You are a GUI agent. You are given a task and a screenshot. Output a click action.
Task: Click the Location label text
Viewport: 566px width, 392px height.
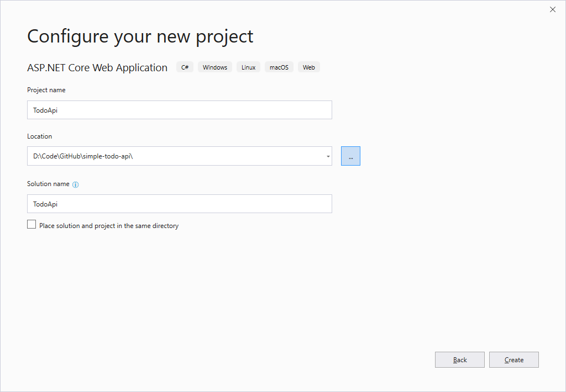(x=40, y=136)
